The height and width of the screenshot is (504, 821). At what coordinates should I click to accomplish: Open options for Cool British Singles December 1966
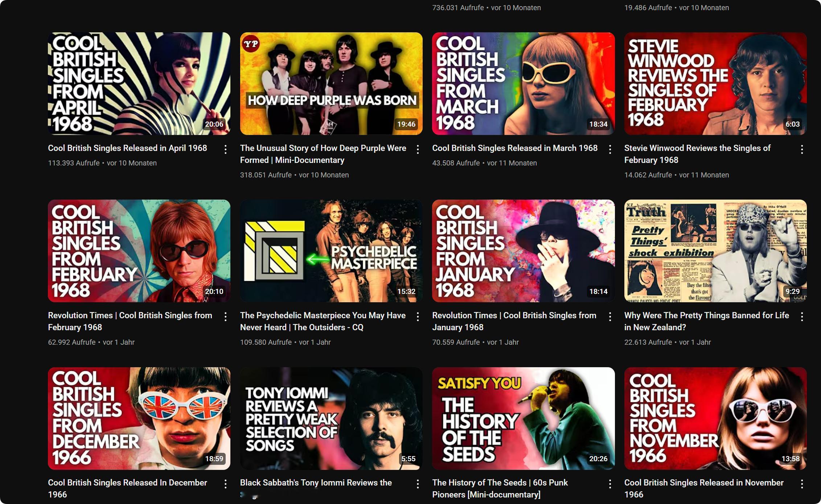click(x=225, y=484)
